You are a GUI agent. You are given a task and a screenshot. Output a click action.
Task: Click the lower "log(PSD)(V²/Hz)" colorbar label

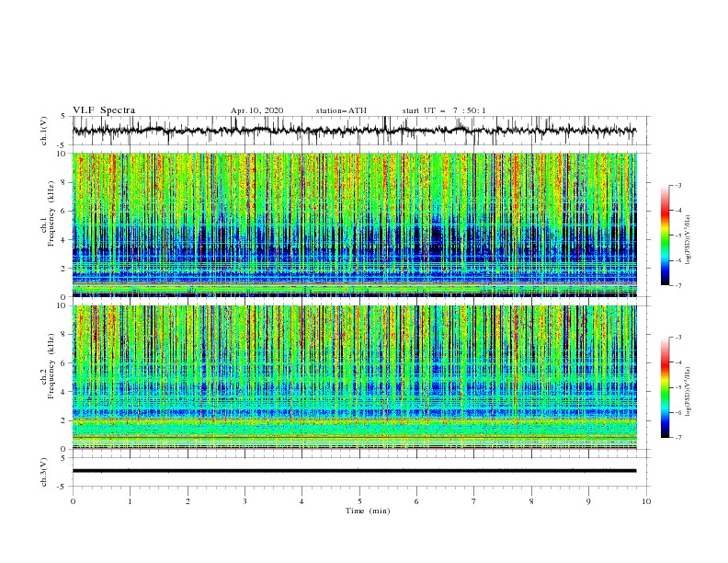click(689, 391)
